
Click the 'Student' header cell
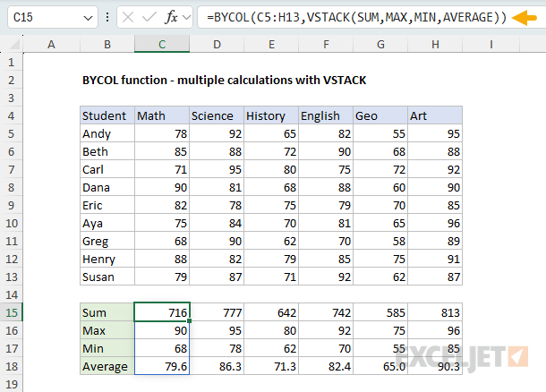107,115
